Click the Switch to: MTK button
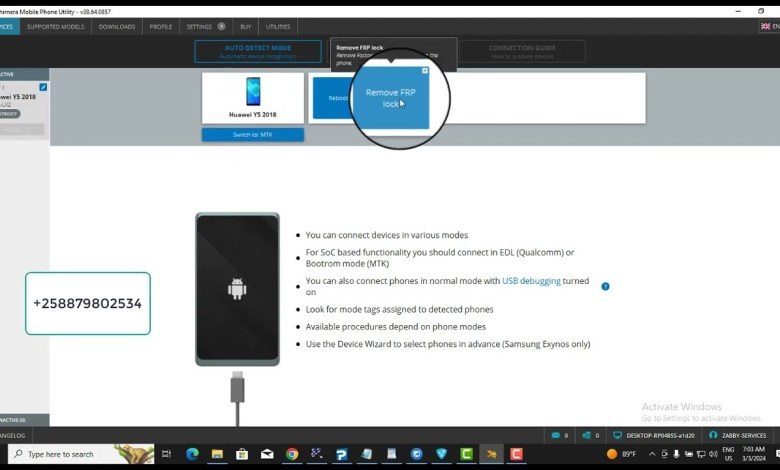This screenshot has height=470, width=780. click(x=252, y=134)
